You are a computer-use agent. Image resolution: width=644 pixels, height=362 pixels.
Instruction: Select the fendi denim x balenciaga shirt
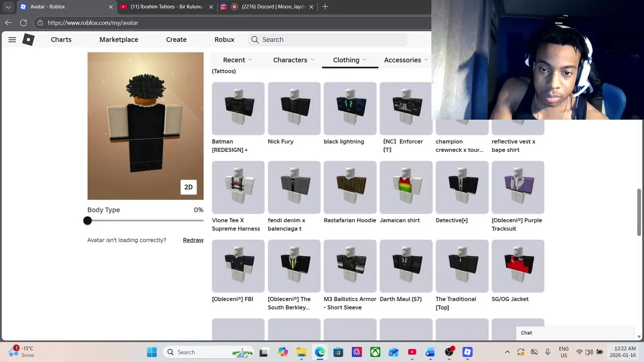click(294, 187)
